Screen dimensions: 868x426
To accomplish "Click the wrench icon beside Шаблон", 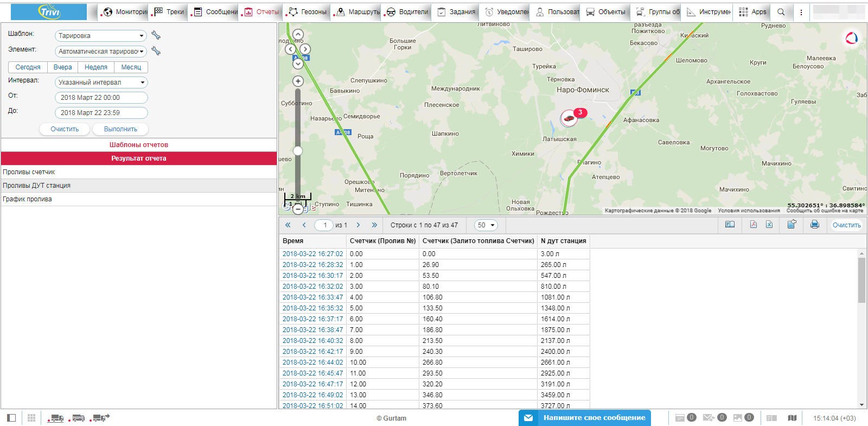I will (156, 35).
